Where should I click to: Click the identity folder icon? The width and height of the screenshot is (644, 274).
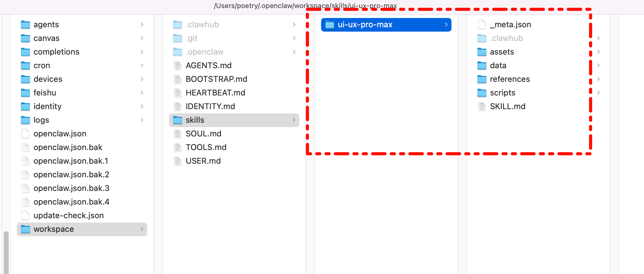pos(25,106)
